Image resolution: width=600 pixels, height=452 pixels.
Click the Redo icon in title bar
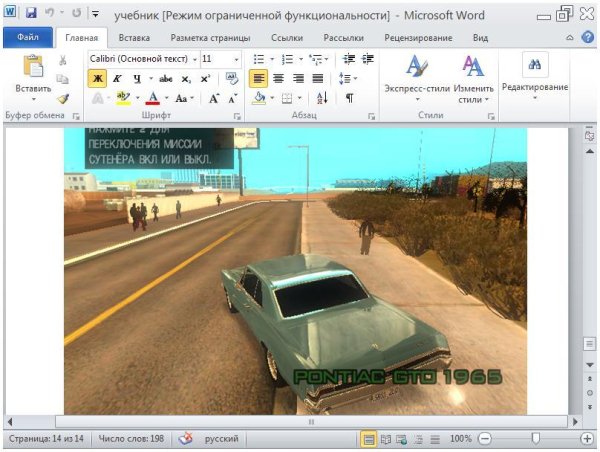coord(77,13)
